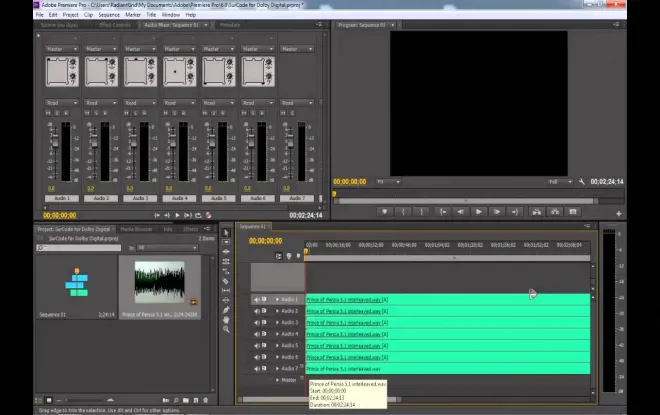Viewport: 660px width, 415px height.
Task: Select the Rate Stretch tool
Action: [226, 271]
